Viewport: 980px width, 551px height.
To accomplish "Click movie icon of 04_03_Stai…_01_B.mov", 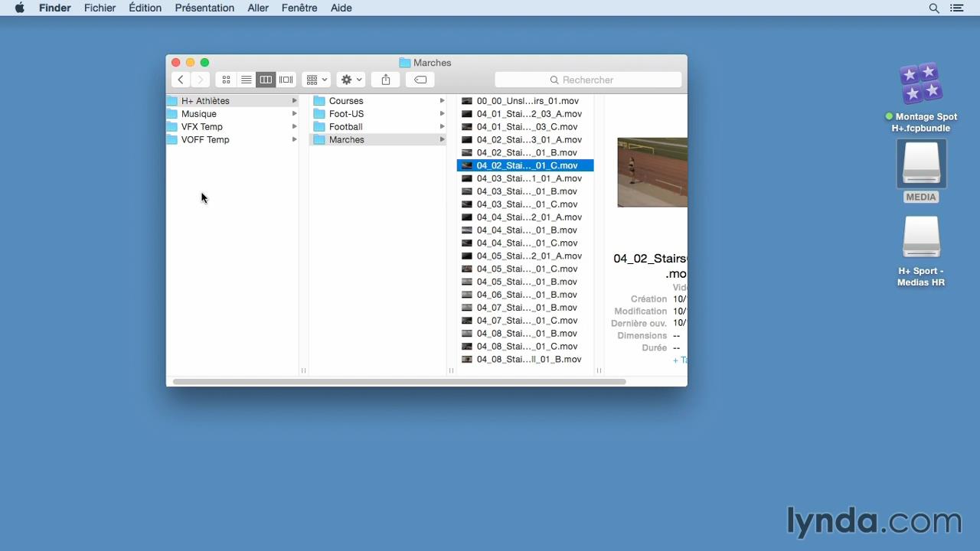I will coord(467,191).
